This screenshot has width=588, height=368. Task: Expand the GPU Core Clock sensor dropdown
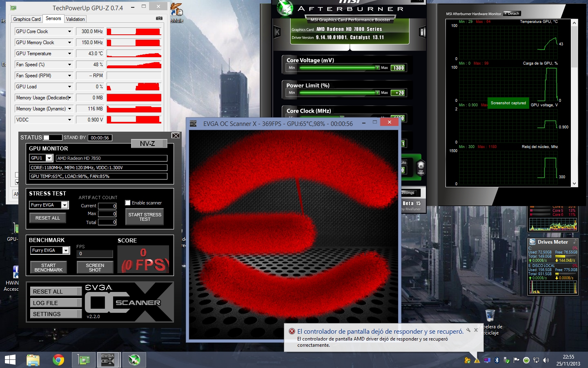[69, 31]
